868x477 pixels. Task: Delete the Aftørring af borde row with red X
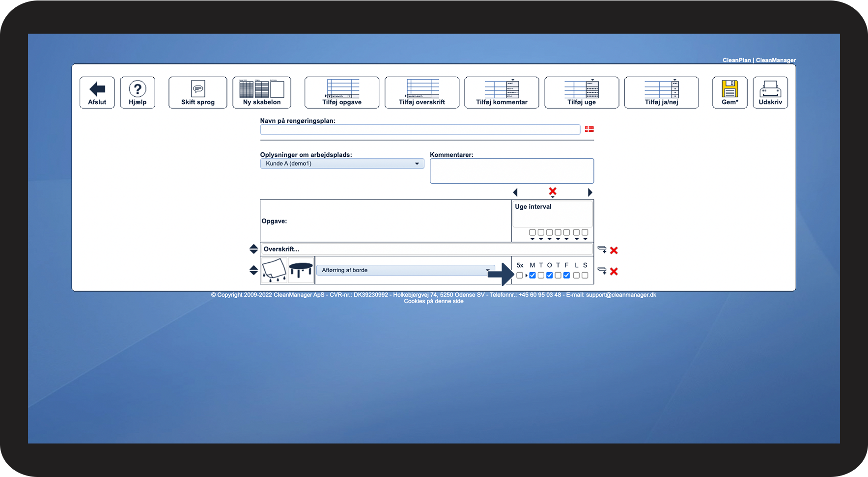tap(614, 271)
